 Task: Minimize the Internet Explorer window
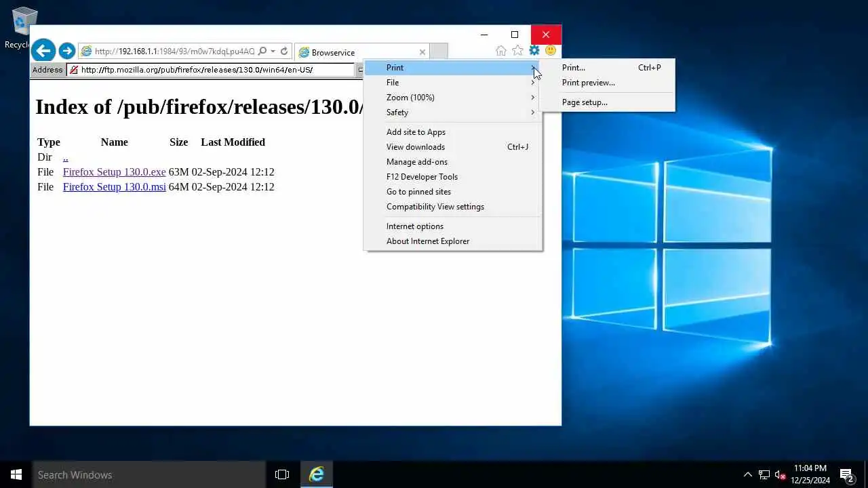[484, 35]
